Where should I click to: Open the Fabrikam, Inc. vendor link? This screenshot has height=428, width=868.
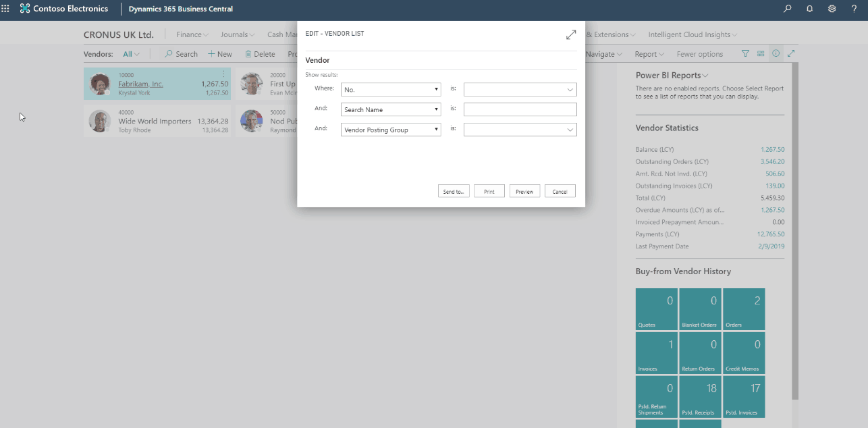141,84
